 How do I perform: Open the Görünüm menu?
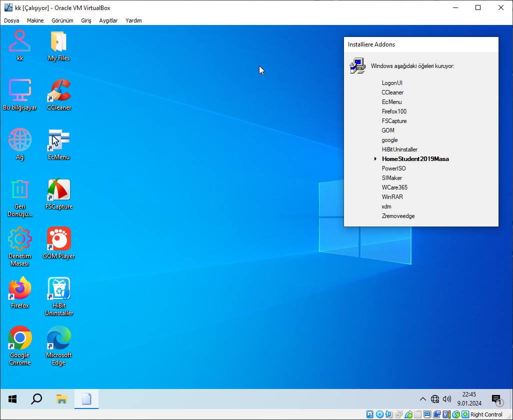[x=62, y=20]
